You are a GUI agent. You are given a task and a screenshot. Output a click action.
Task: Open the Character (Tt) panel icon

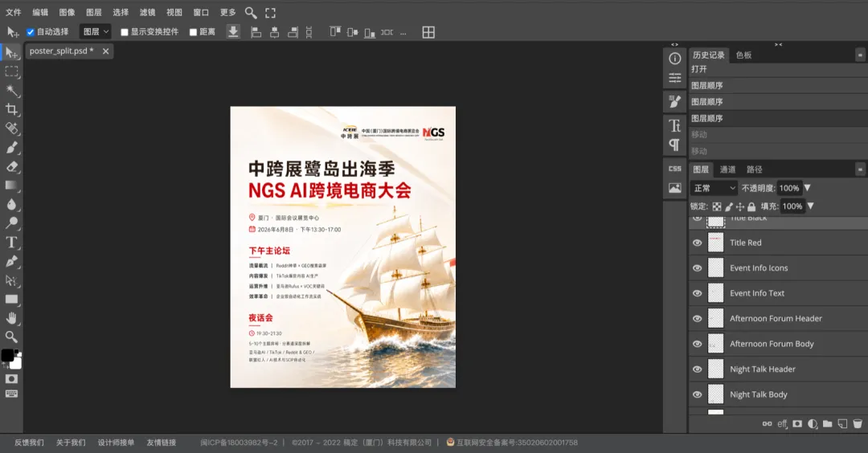(675, 125)
